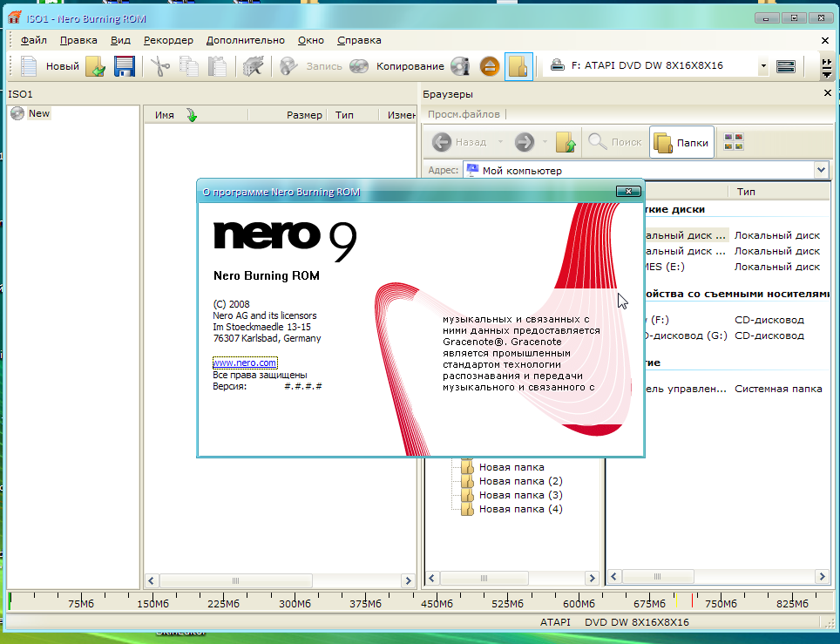This screenshot has width=840, height=644.
Task: Click the Просм.файлов tab label
Action: pyautogui.click(x=464, y=114)
